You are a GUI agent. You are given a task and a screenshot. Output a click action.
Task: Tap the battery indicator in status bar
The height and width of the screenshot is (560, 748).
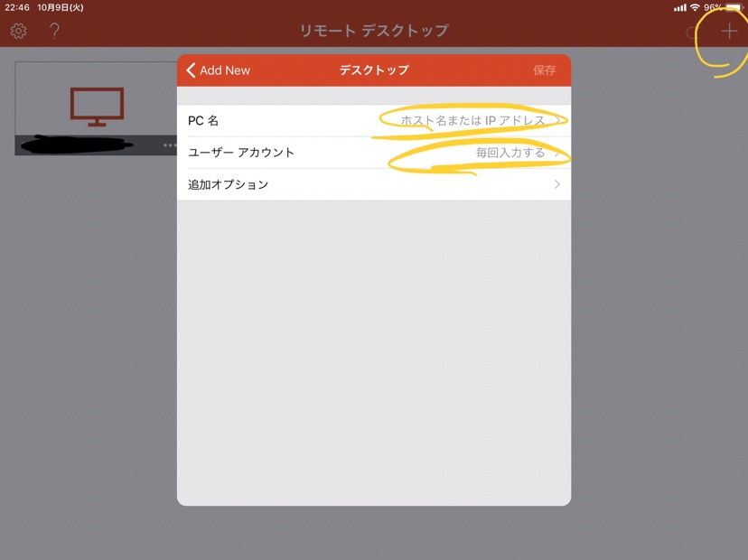point(733,7)
